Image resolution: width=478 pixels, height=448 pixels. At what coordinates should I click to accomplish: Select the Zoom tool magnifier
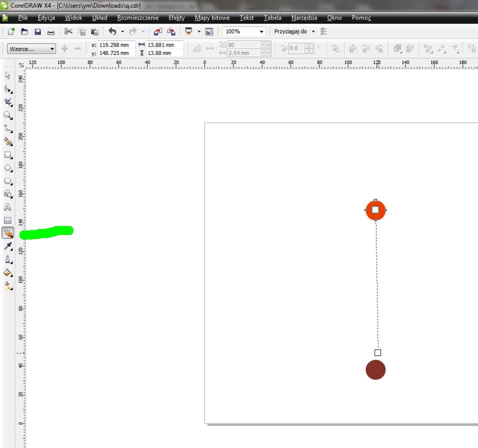(x=7, y=115)
